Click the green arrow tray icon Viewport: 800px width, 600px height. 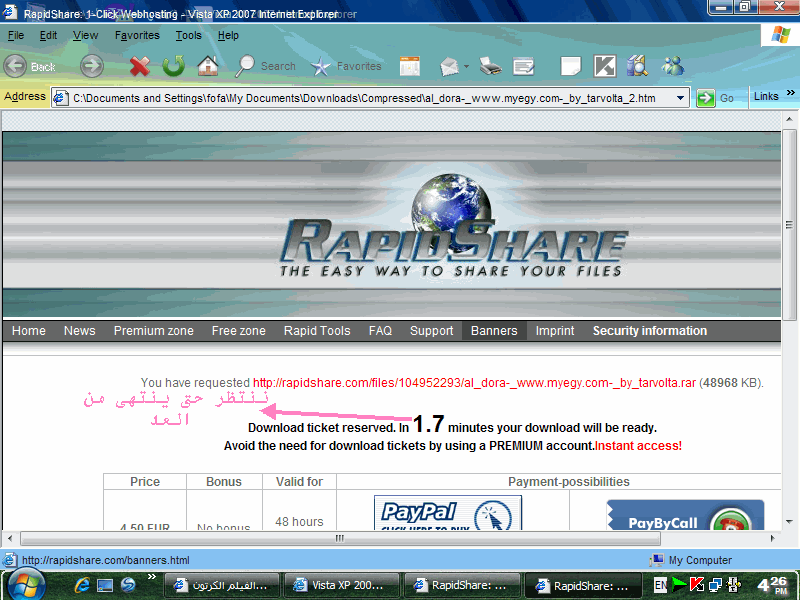pos(679,584)
